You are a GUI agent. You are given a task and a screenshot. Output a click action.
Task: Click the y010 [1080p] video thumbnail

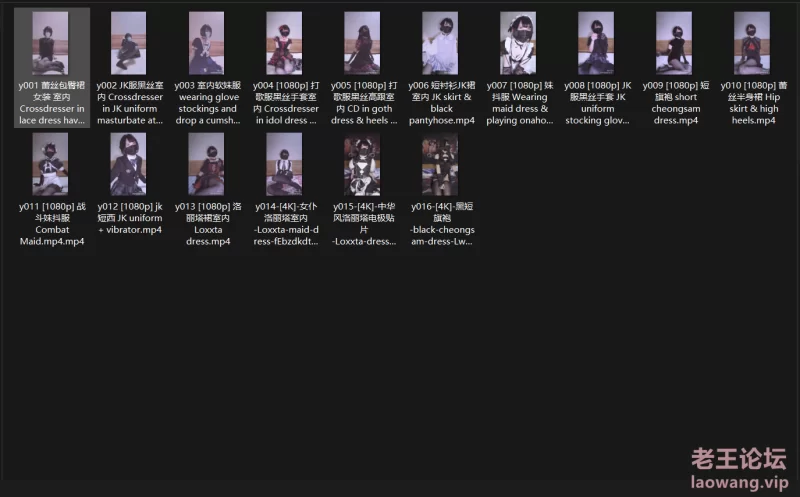pyautogui.click(x=750, y=43)
